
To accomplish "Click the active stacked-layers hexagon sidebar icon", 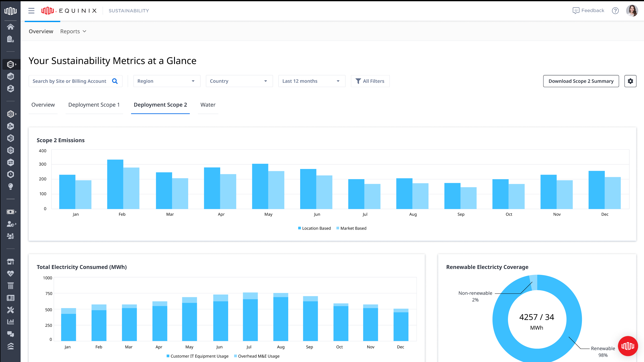I will point(10,64).
